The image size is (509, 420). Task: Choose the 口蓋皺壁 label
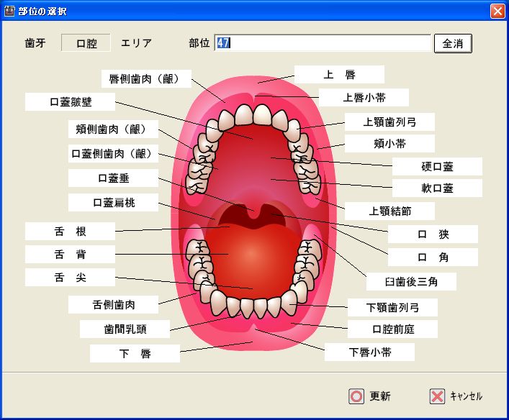[70, 102]
